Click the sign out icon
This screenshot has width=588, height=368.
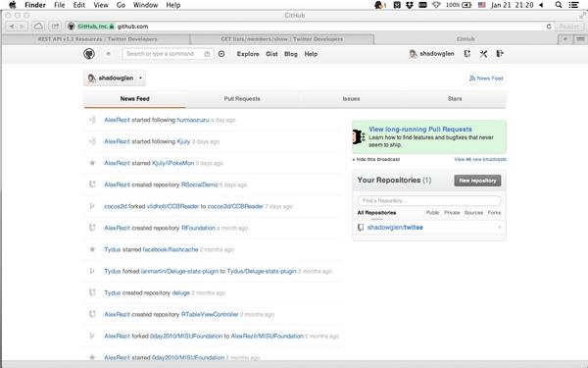pyautogui.click(x=500, y=54)
